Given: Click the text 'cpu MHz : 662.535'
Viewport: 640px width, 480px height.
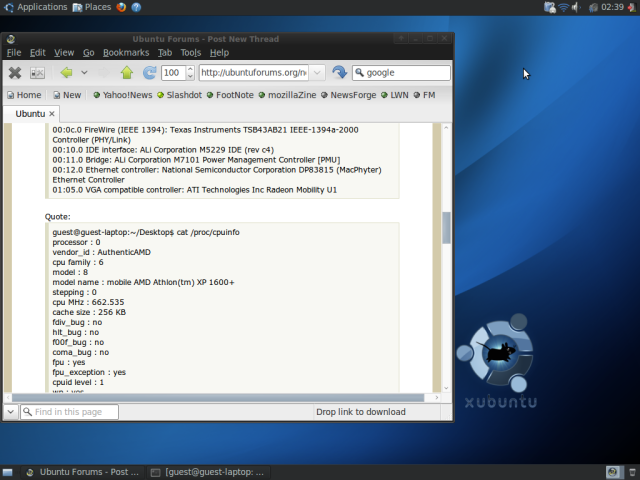Looking at the screenshot, I should [x=88, y=302].
